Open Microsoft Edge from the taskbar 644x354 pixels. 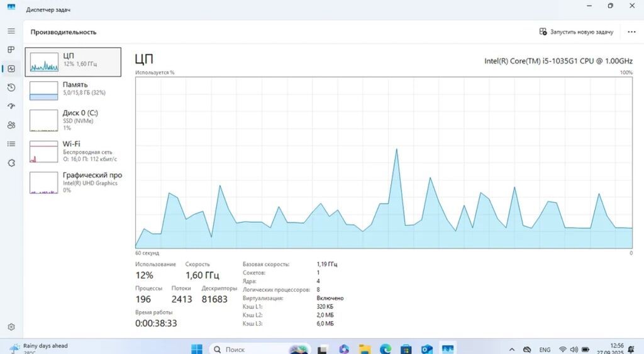click(x=386, y=349)
